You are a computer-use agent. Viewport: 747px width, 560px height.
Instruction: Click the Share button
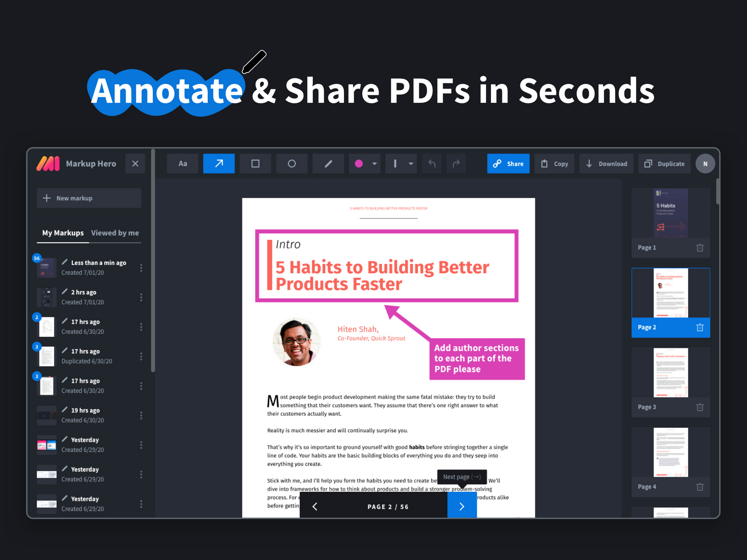509,164
